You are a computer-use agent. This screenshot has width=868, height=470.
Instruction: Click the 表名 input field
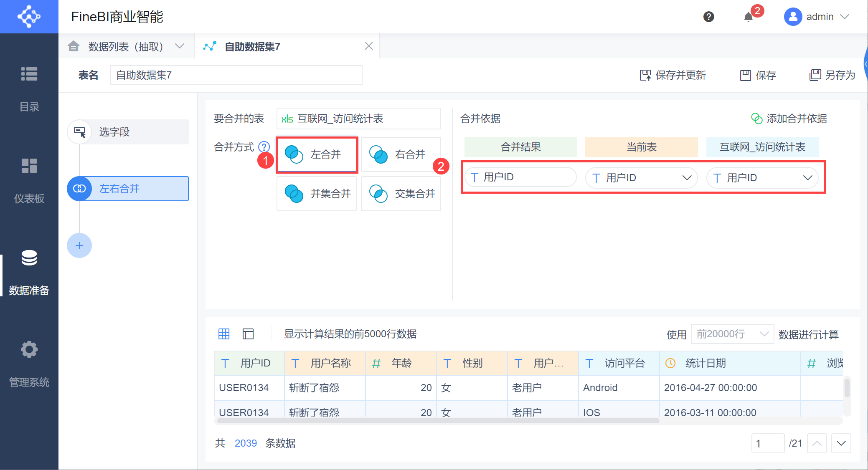236,75
